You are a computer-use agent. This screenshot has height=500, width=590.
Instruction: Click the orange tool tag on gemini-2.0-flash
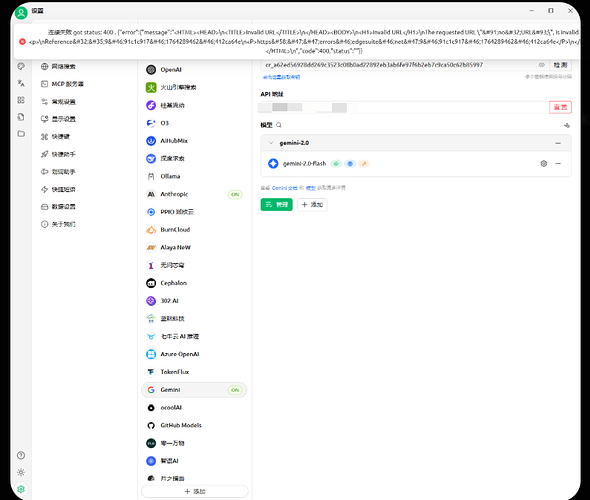pos(363,164)
